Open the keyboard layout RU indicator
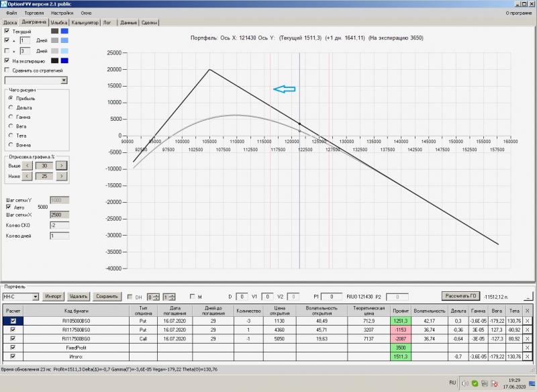The image size is (537, 392). point(452,383)
